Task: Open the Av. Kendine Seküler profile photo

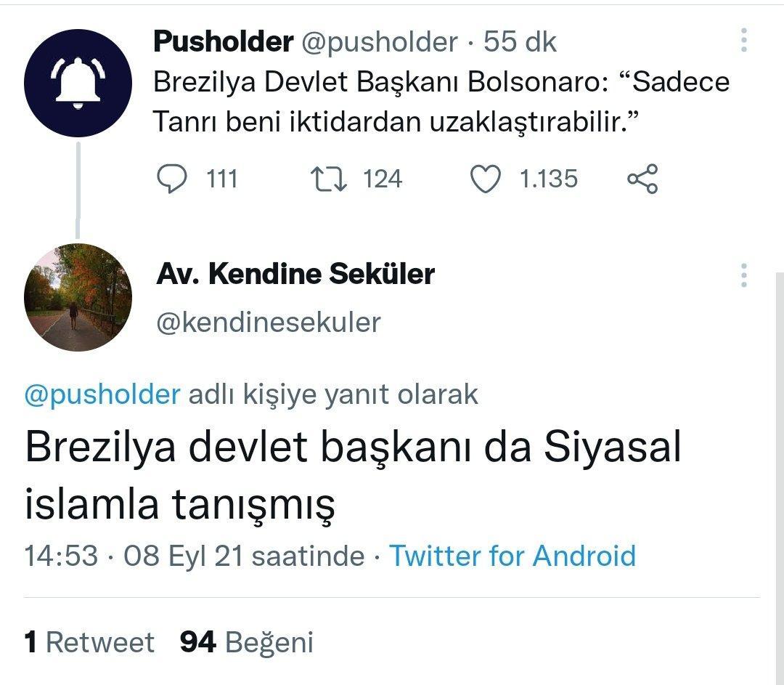Action: coord(78,297)
